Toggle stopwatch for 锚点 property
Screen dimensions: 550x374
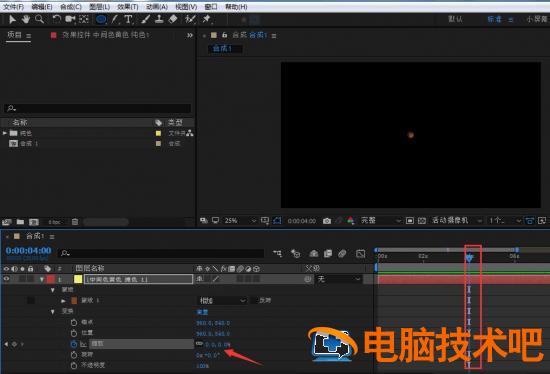74,322
